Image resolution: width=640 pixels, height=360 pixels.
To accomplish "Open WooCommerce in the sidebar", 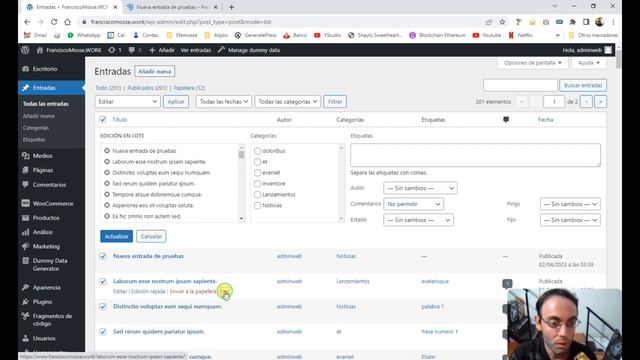I will (53, 203).
